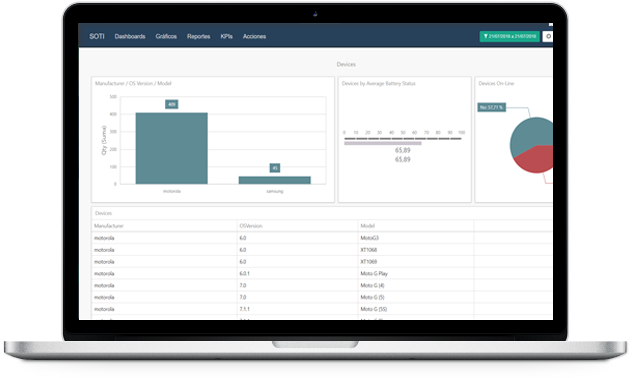The width and height of the screenshot is (632, 378).
Task: Click the samsung x-axis label
Action: coord(275,191)
